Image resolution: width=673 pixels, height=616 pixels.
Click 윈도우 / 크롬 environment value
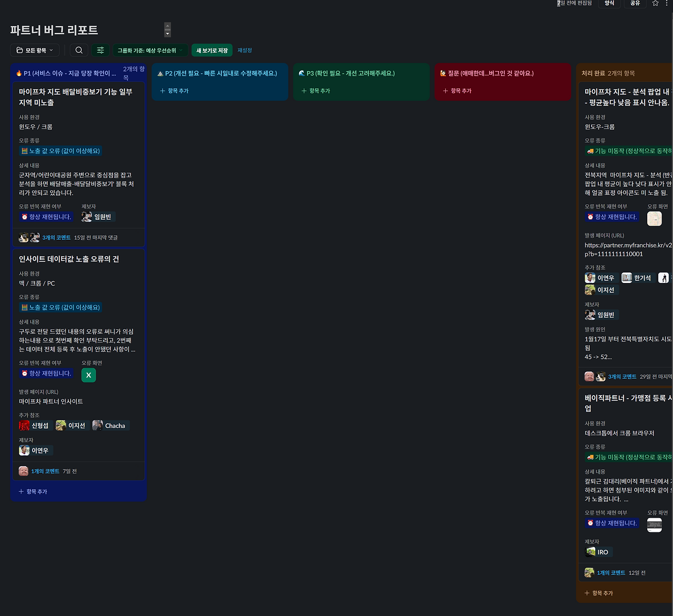(36, 127)
